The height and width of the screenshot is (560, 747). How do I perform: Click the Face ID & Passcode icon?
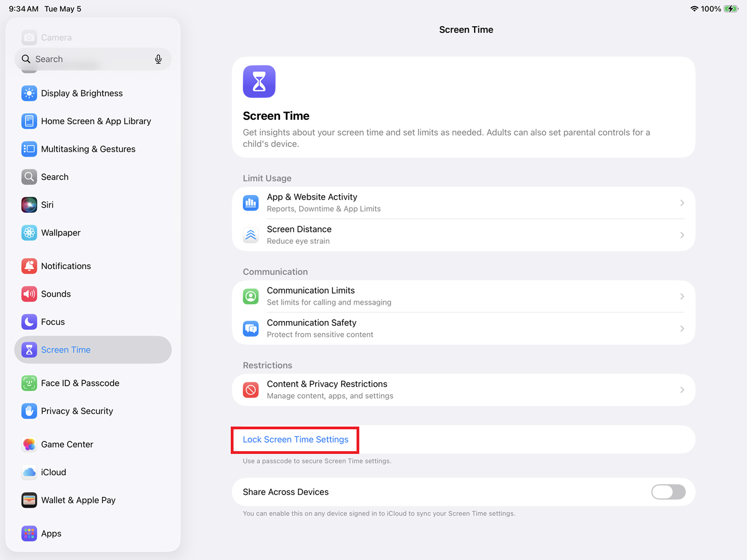[29, 383]
